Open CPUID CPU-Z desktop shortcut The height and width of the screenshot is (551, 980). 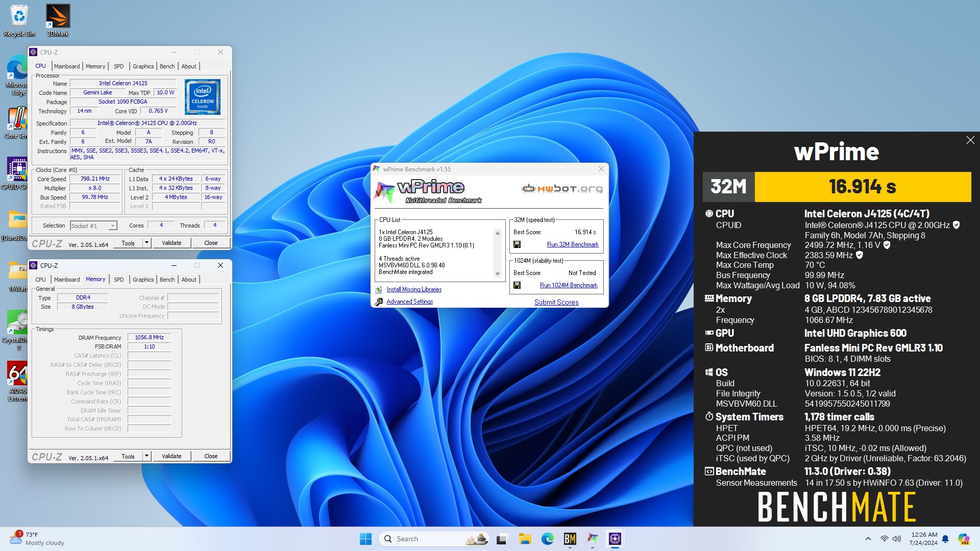15,173
